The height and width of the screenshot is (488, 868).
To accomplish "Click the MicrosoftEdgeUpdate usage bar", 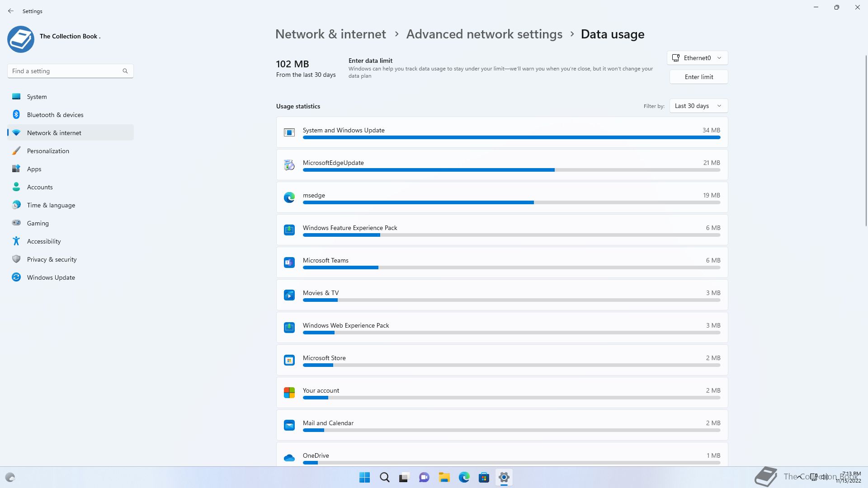I will point(511,170).
